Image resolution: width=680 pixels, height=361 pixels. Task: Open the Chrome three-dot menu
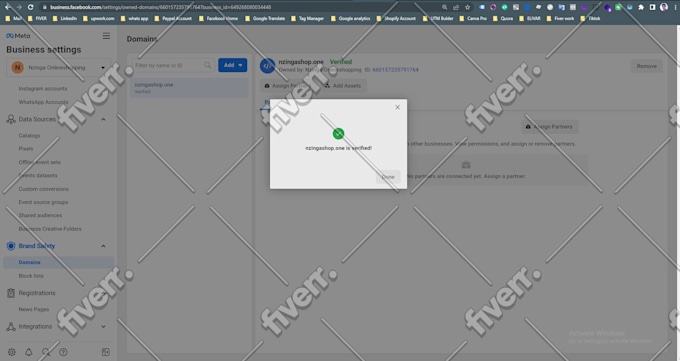[675, 7]
